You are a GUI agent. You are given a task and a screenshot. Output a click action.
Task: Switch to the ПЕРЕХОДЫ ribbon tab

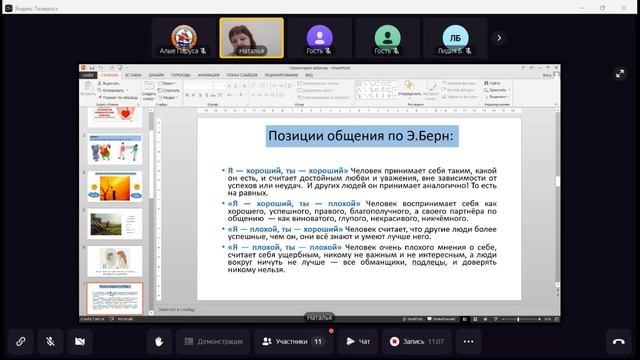[181, 75]
